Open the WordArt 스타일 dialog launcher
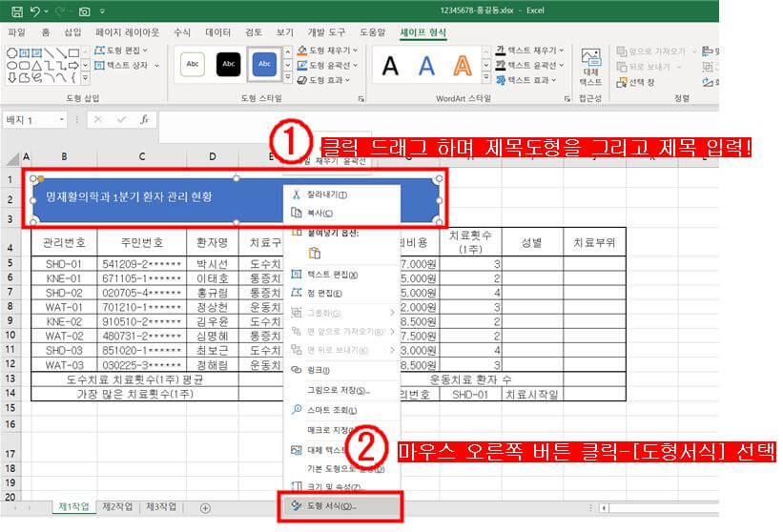The height and width of the screenshot is (532, 783). 567,99
